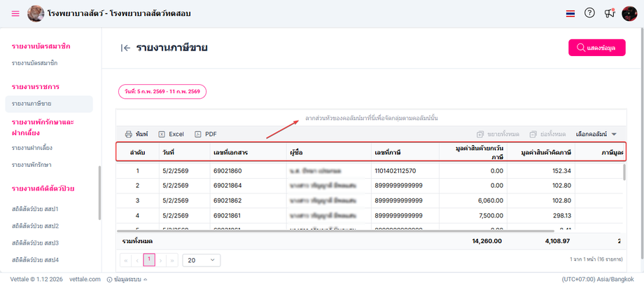Click the date range filter chip
The height and width of the screenshot is (286, 644).
click(x=162, y=91)
